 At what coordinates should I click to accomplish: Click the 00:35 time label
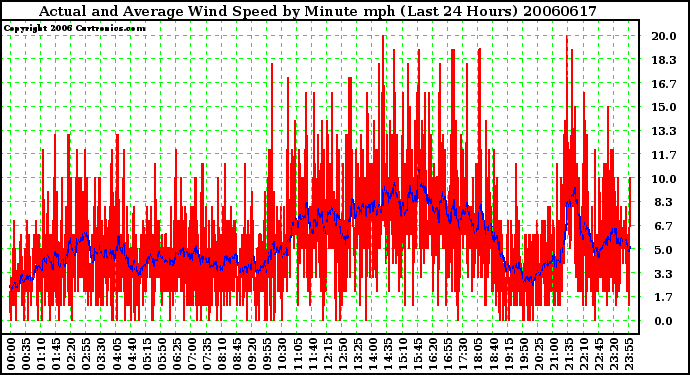click(x=26, y=354)
